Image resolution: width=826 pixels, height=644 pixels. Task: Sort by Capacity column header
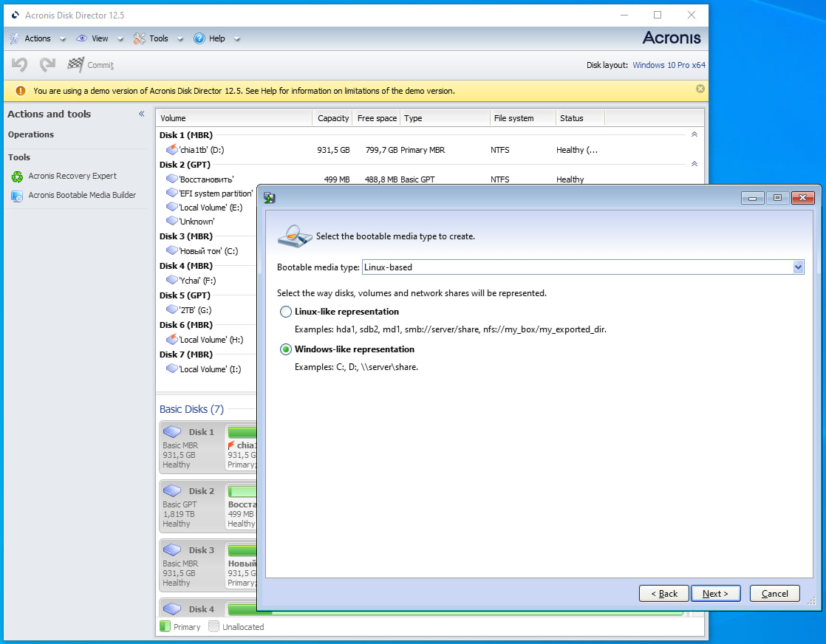(x=333, y=118)
